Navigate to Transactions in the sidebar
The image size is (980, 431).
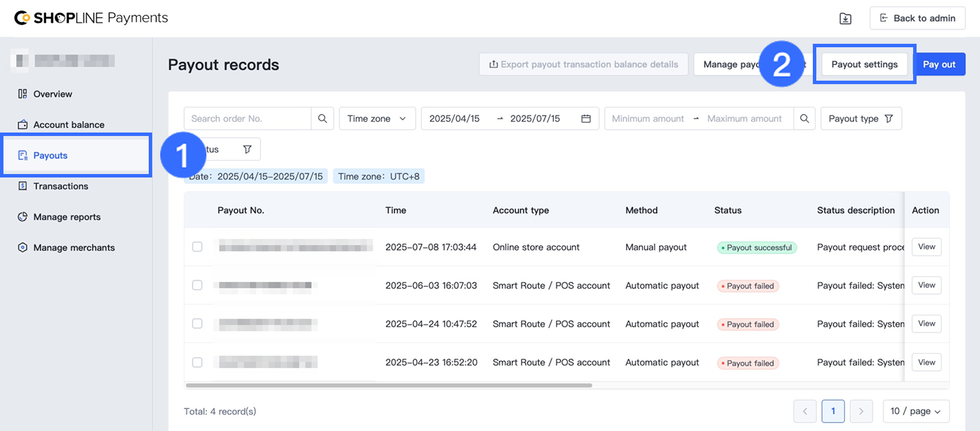coord(61,186)
